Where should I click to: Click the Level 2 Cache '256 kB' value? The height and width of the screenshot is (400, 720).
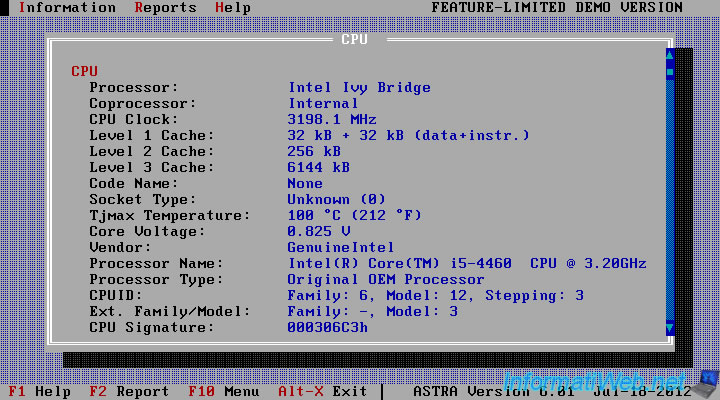[x=314, y=152]
